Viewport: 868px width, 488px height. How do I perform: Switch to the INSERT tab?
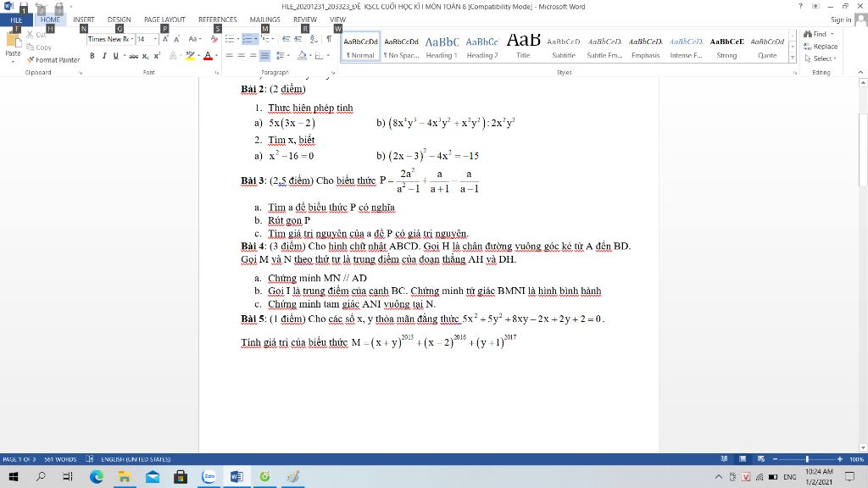84,20
